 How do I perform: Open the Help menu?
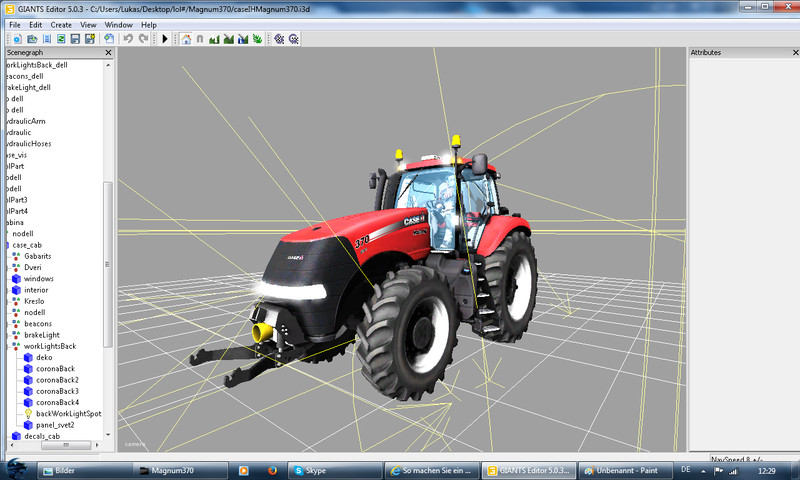[x=148, y=24]
